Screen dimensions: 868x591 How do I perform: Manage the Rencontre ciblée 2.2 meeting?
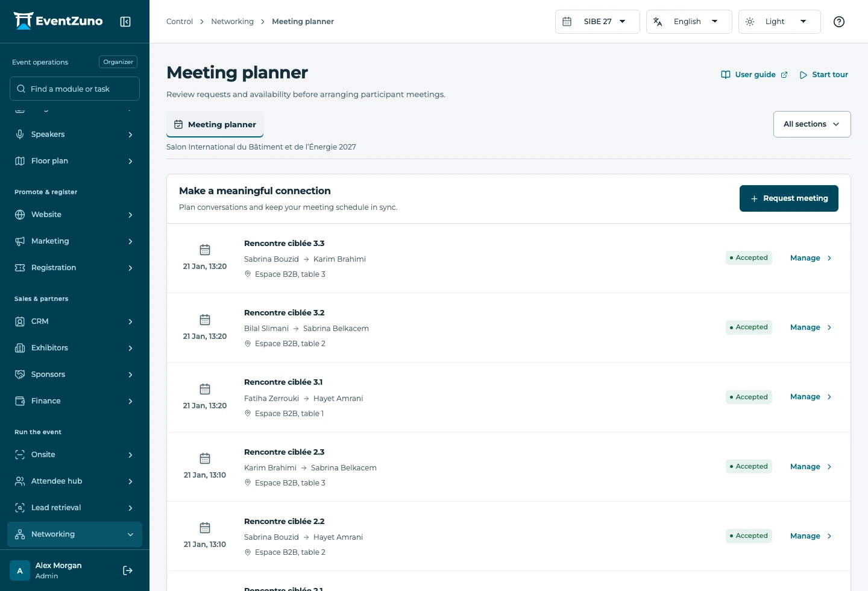[811, 536]
